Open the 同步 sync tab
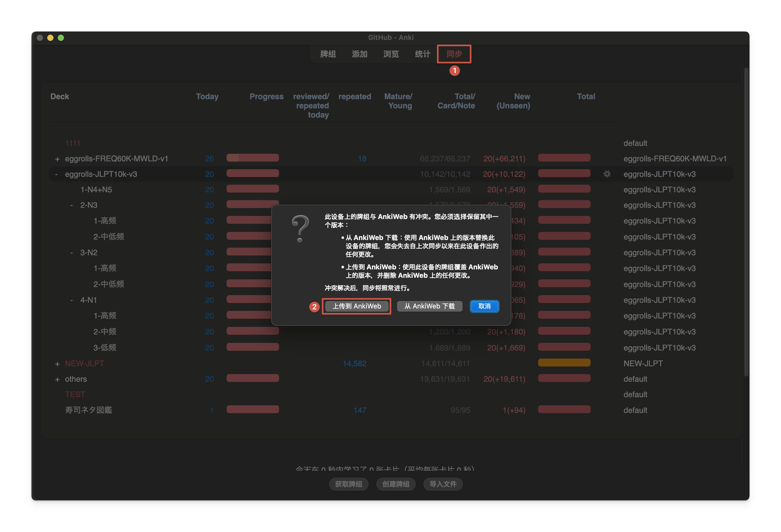The image size is (781, 532). [454, 54]
